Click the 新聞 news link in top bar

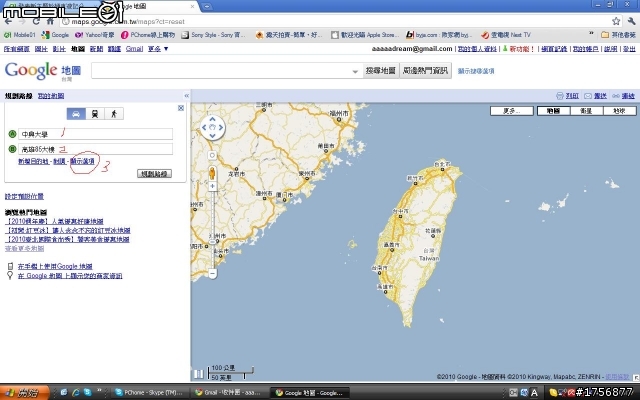coord(96,49)
